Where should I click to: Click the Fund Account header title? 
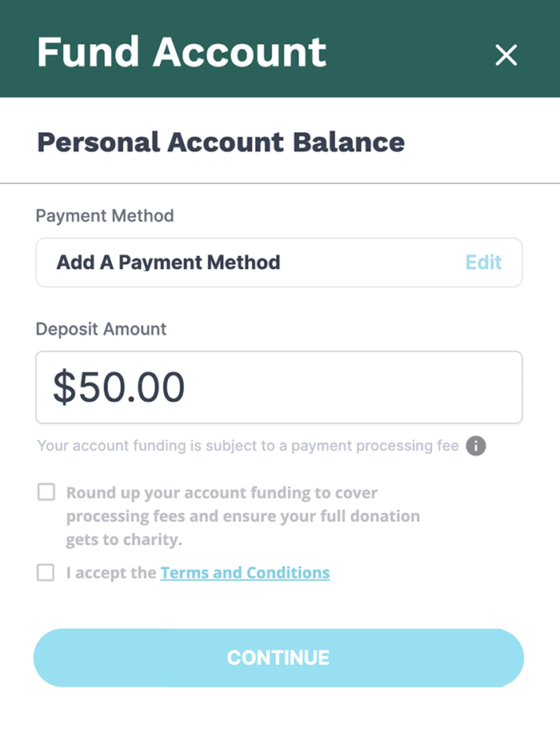pos(182,52)
